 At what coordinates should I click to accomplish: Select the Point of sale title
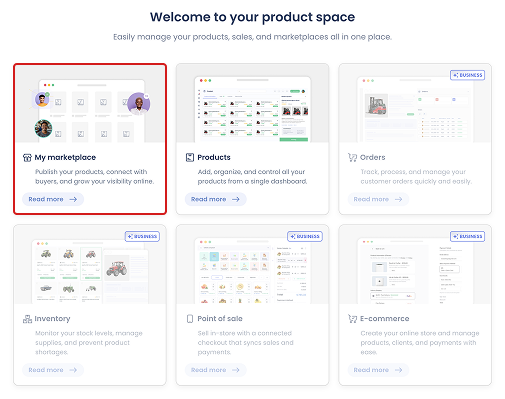[220, 319]
